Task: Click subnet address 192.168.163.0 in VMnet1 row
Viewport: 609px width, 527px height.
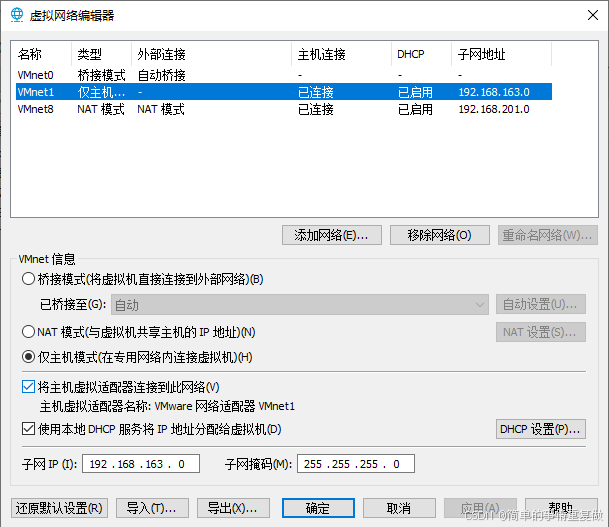Action: pyautogui.click(x=494, y=92)
